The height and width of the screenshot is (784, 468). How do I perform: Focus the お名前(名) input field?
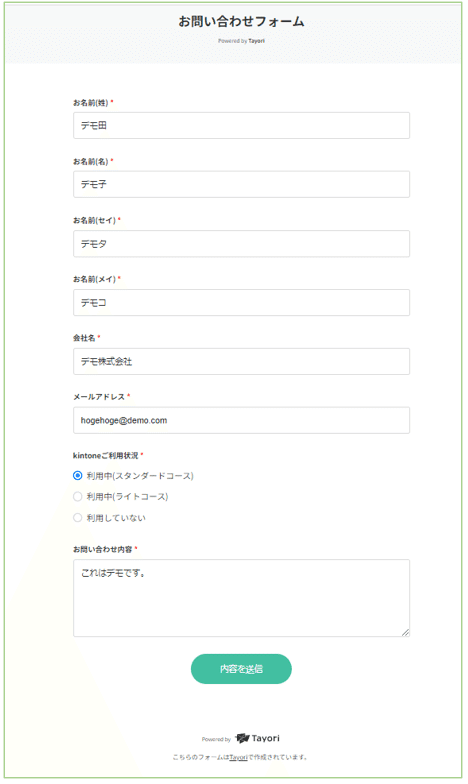242,184
